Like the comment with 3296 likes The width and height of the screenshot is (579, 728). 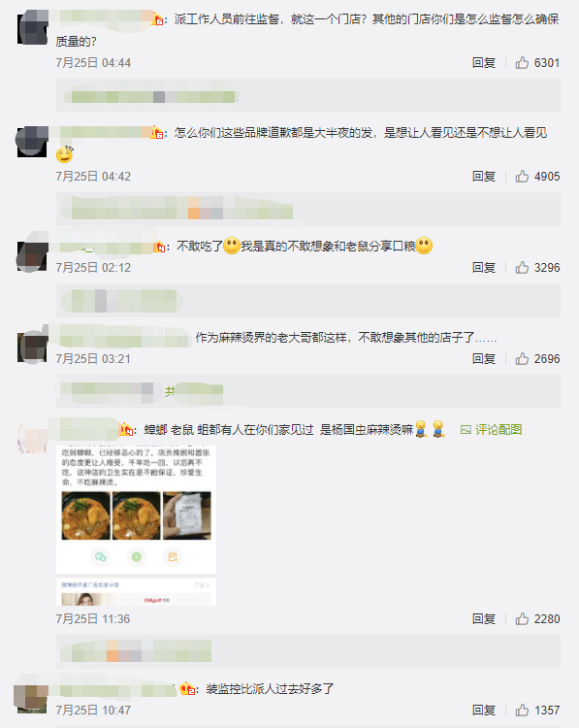pos(522,268)
